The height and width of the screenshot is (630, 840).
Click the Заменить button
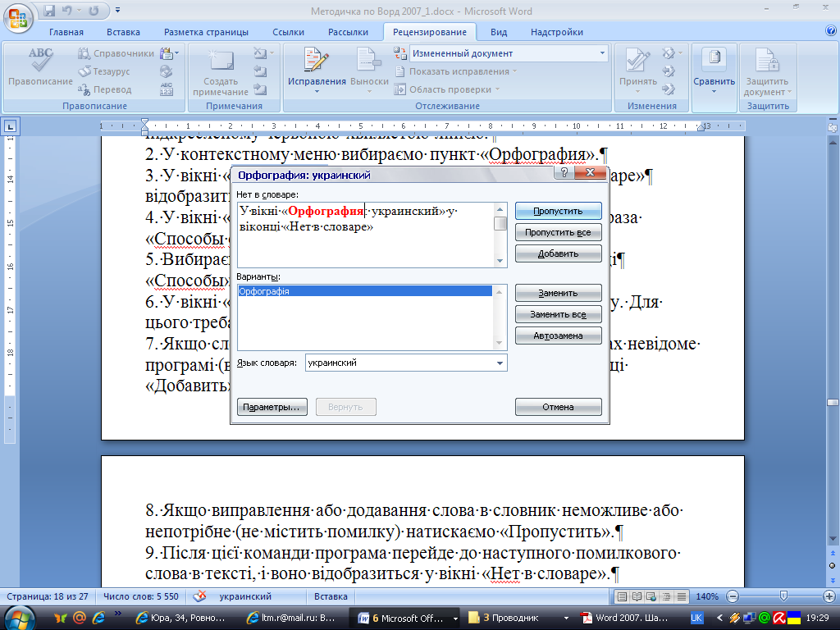pyautogui.click(x=558, y=293)
